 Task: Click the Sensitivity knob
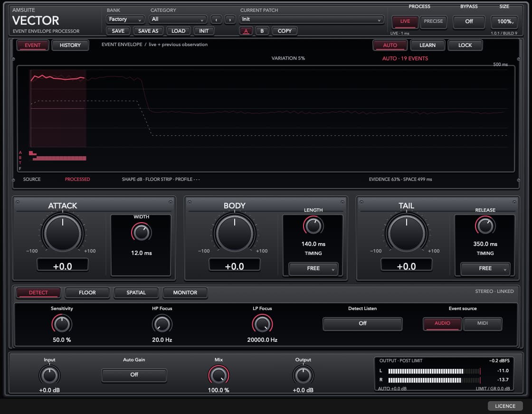[x=62, y=324]
